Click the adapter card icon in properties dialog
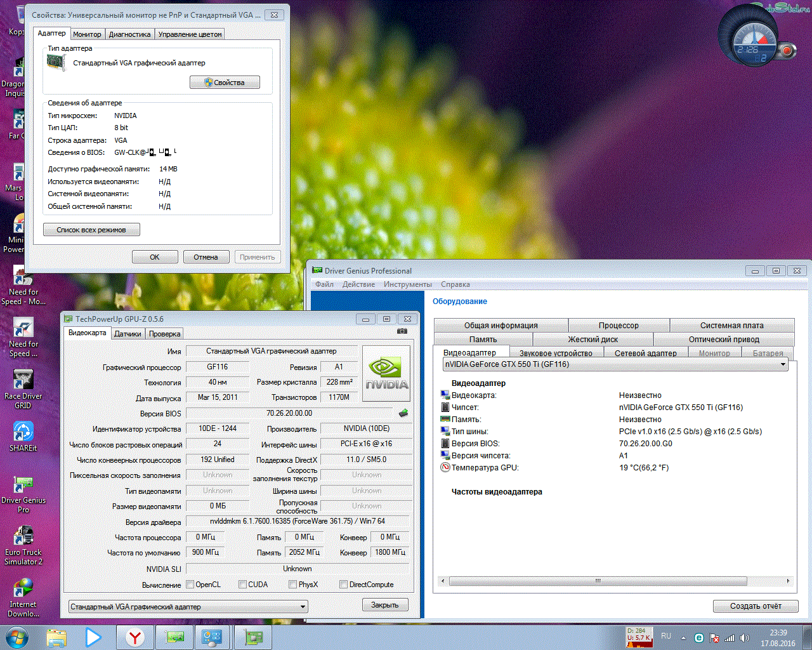Image resolution: width=812 pixels, height=650 pixels. 56,62
